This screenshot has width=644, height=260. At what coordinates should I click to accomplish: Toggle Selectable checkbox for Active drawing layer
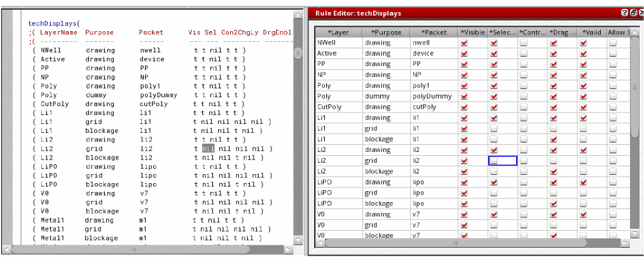coord(494,53)
